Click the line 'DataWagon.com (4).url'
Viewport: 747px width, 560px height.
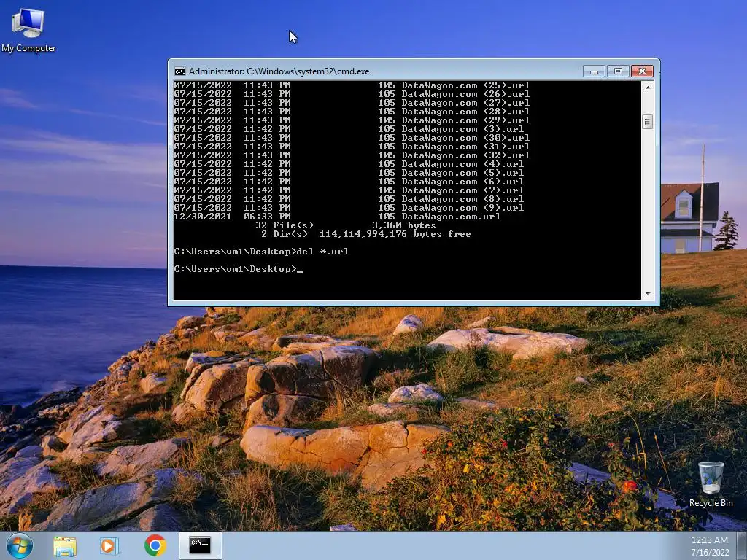coord(349,164)
